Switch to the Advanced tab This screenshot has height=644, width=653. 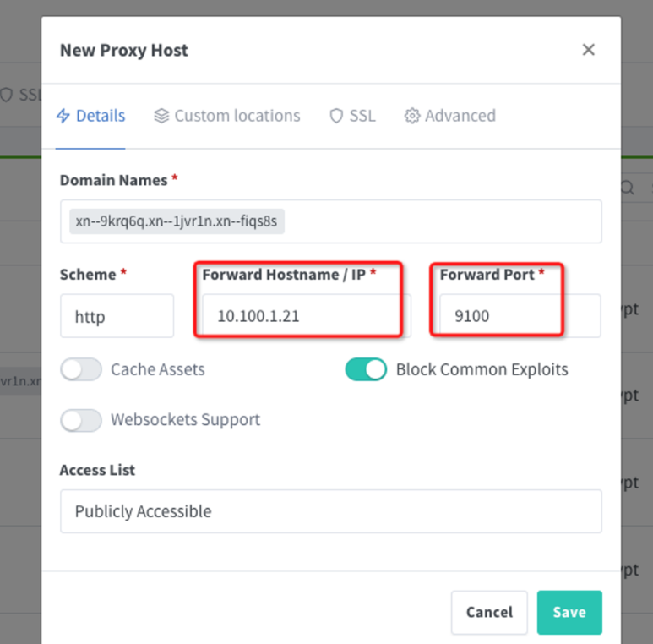[x=449, y=116]
